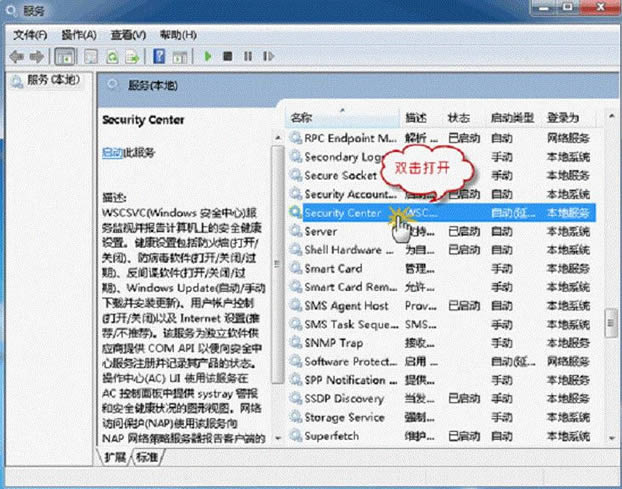Screen dimensions: 622x489
Task: Click the services list scrollbar thumb
Action: (x=611, y=323)
